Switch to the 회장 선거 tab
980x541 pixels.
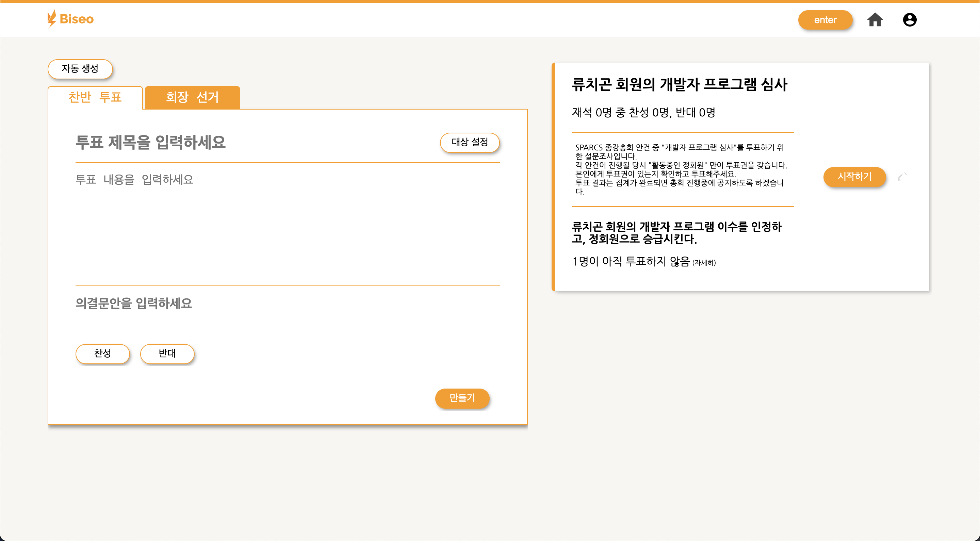pos(192,97)
